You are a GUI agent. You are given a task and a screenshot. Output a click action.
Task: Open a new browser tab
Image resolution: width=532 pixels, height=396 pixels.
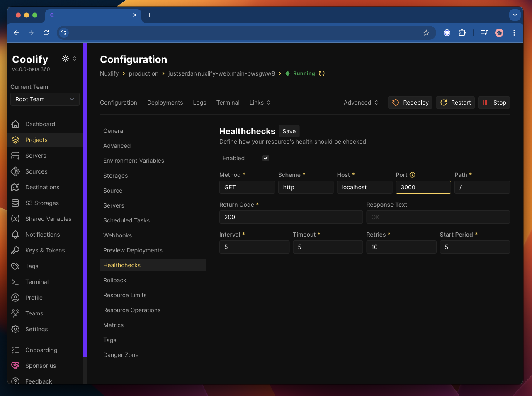150,15
